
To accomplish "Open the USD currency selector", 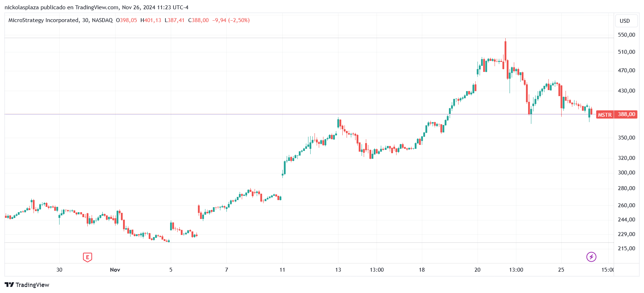I will (x=625, y=21).
